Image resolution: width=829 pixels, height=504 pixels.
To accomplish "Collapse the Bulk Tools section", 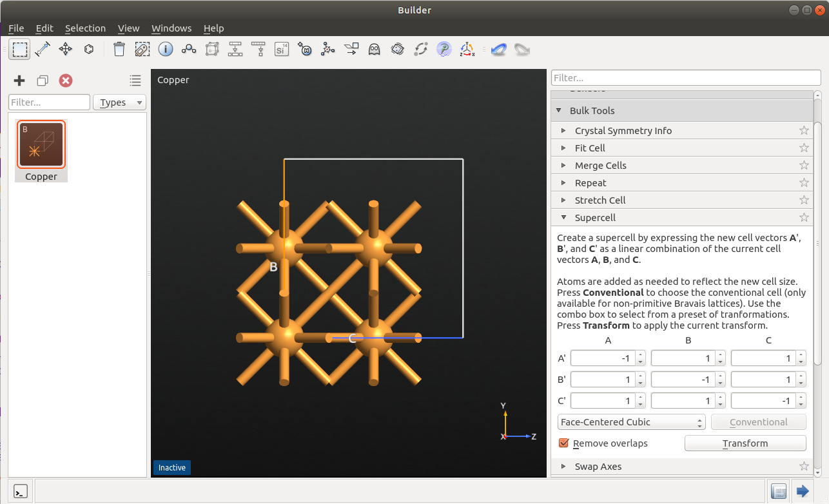I will point(558,110).
